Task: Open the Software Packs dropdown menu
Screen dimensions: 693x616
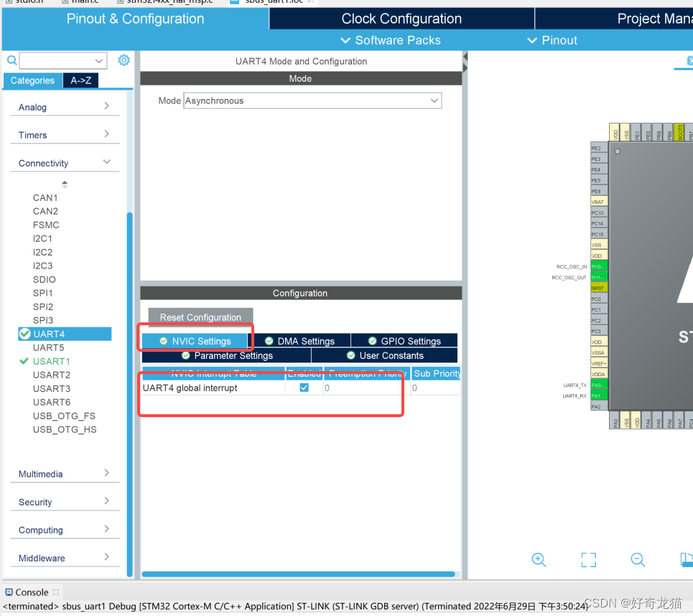Action: click(391, 40)
